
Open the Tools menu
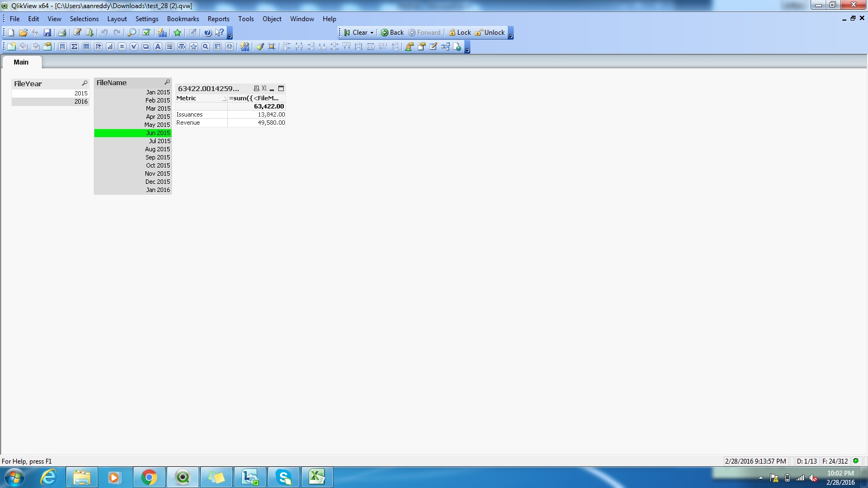246,19
